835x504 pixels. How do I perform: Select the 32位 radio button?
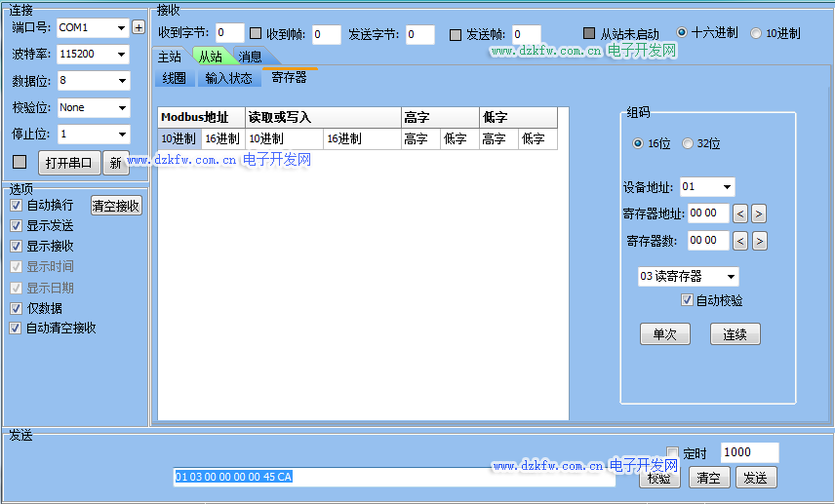(x=687, y=144)
